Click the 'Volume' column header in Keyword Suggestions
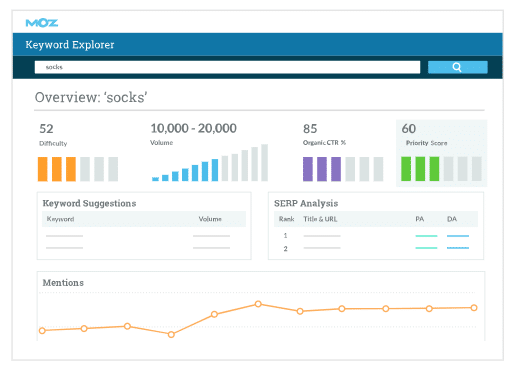519x370 pixels. click(210, 219)
